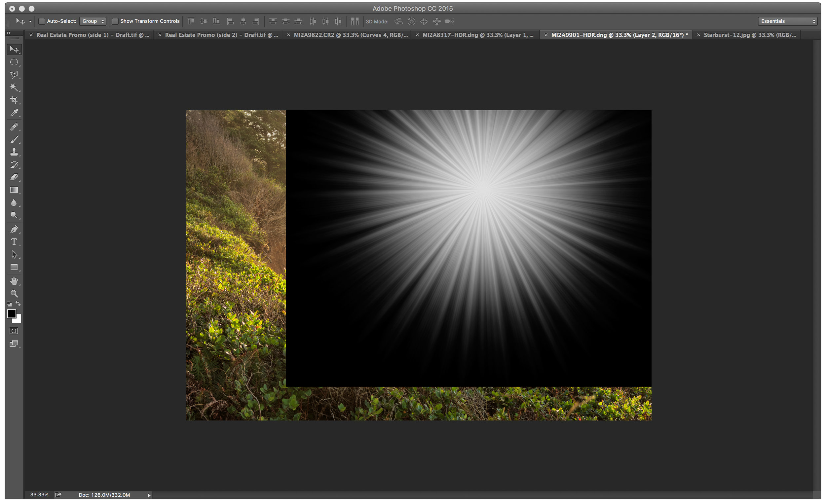Select the MI2A9901-HDR.dng active tab

click(619, 35)
